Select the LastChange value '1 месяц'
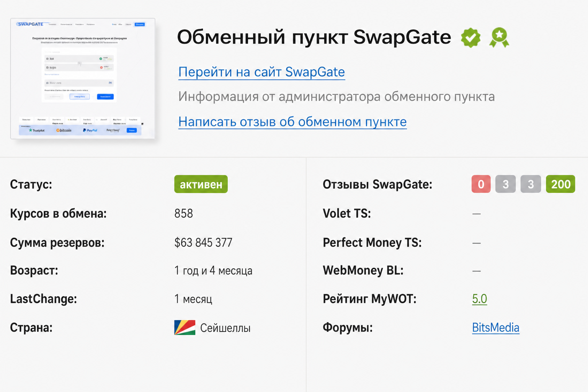Screen dimensions: 588x392 pyautogui.click(x=193, y=299)
